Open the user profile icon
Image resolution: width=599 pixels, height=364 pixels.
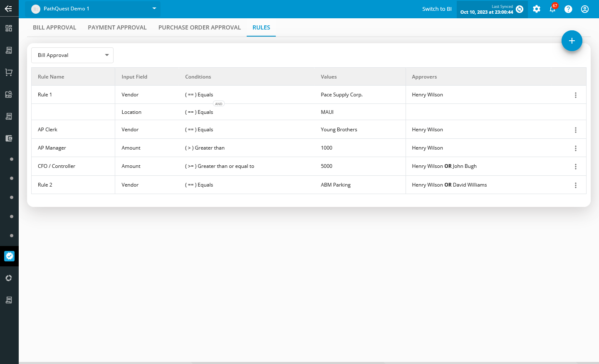(585, 9)
